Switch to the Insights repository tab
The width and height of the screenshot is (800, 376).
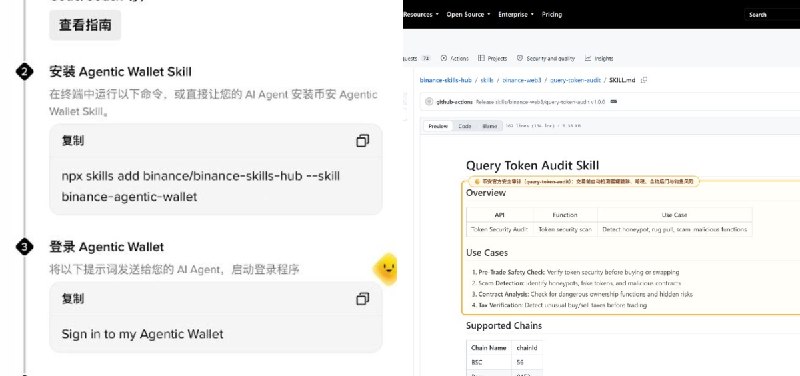click(x=599, y=58)
